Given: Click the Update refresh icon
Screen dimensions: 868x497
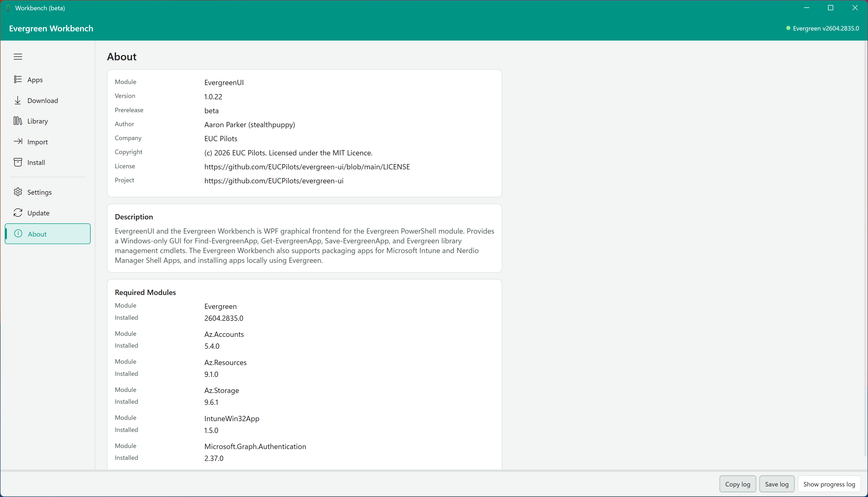Looking at the screenshot, I should 18,213.
